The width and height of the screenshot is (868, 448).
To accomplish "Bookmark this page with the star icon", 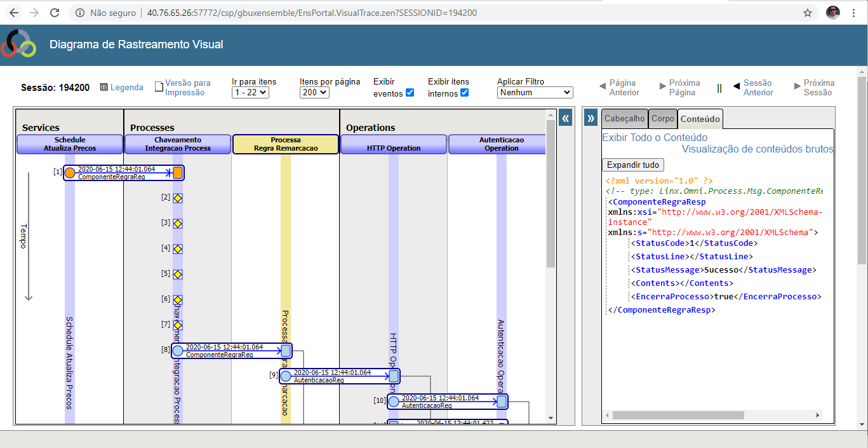I will click(808, 13).
